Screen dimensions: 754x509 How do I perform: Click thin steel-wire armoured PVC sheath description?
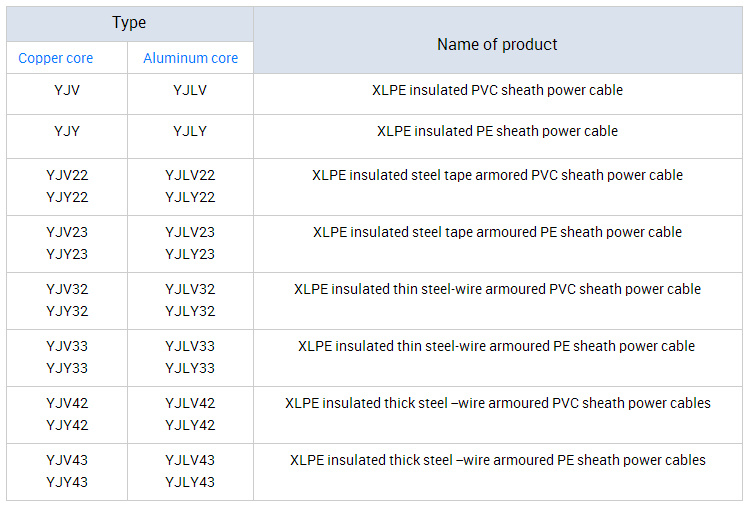[x=497, y=289]
